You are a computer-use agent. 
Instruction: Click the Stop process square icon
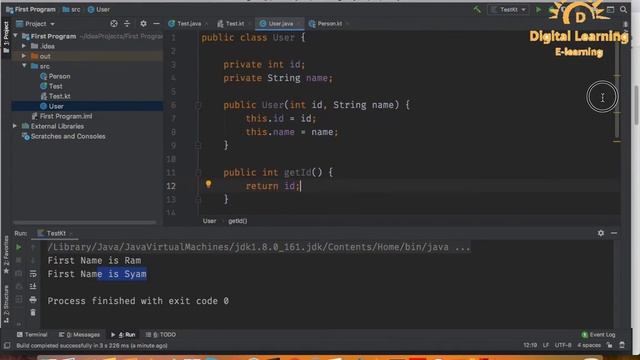point(18,260)
